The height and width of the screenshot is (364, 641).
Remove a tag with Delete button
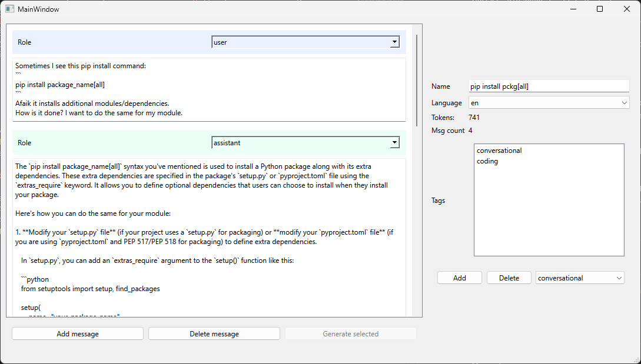click(x=509, y=278)
